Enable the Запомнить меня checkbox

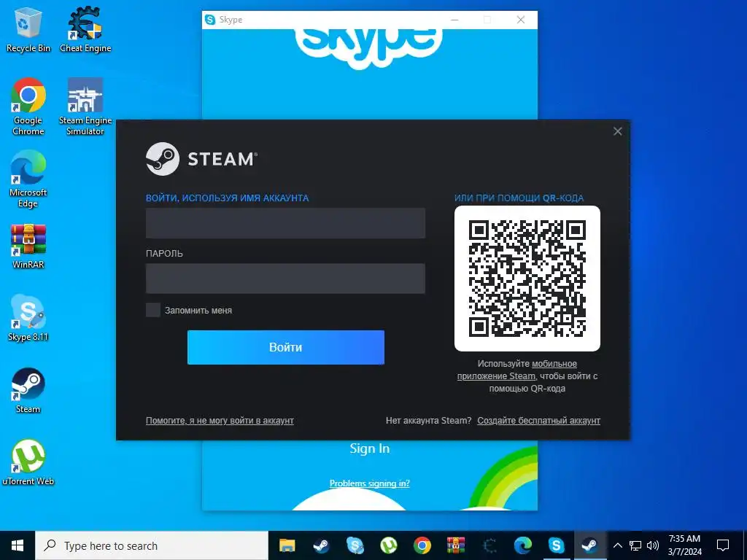153,310
